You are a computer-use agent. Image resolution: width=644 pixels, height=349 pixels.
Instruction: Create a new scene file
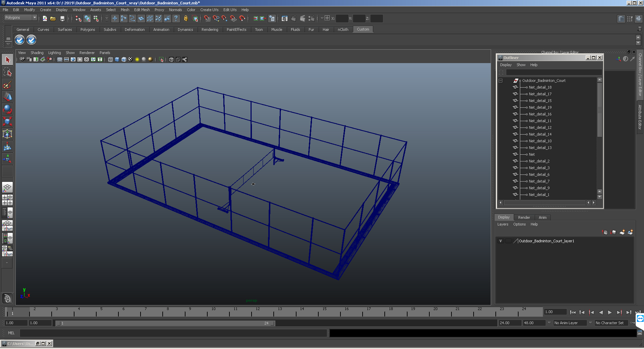point(45,18)
